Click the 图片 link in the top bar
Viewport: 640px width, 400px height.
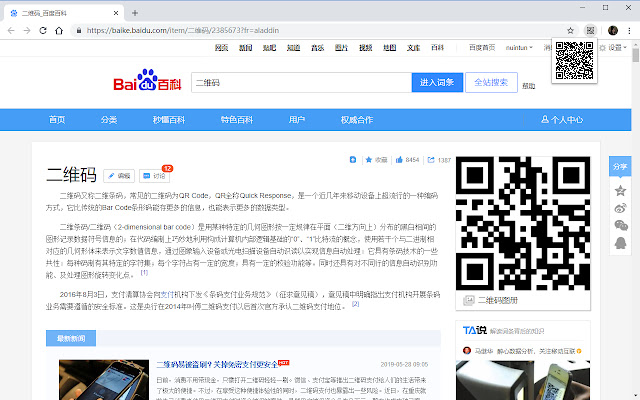pyautogui.click(x=341, y=48)
